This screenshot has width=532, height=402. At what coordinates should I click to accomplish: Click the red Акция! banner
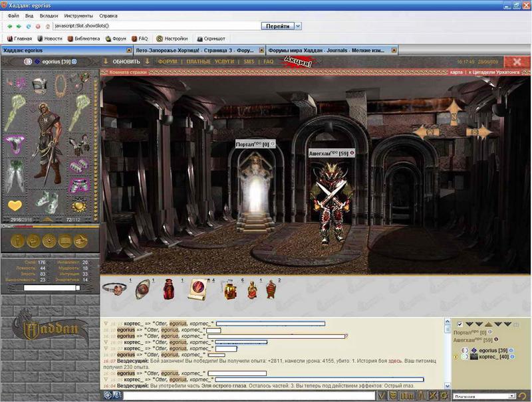tap(298, 62)
